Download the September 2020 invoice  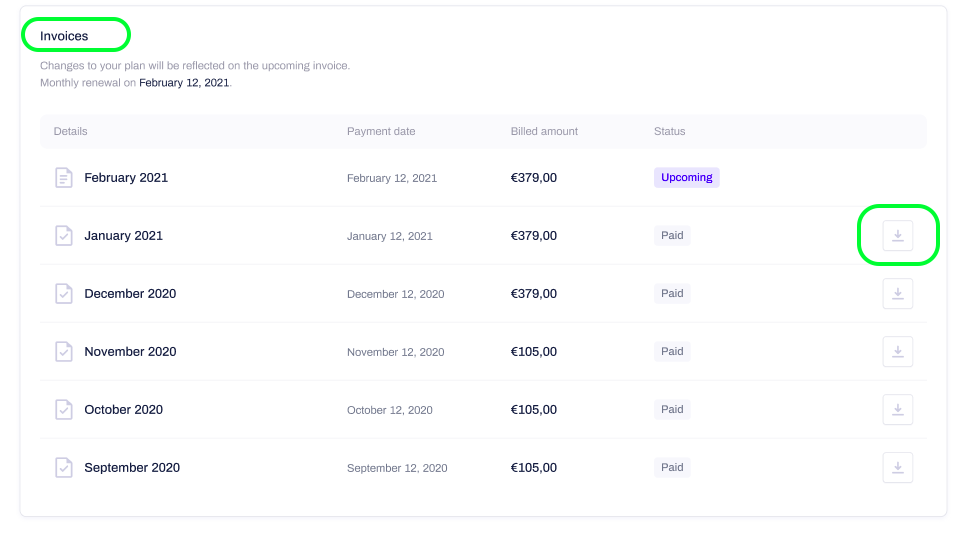pos(897,467)
